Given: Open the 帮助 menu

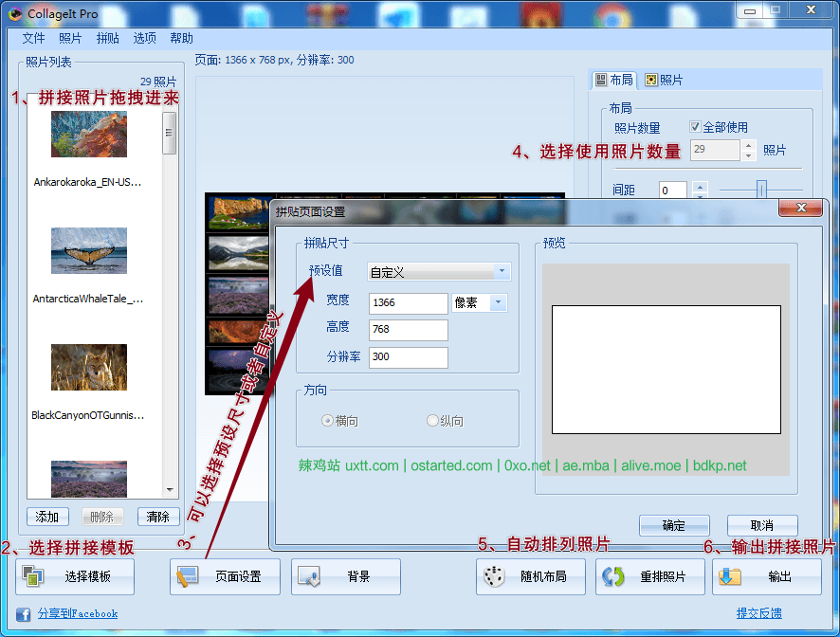Looking at the screenshot, I should [182, 39].
